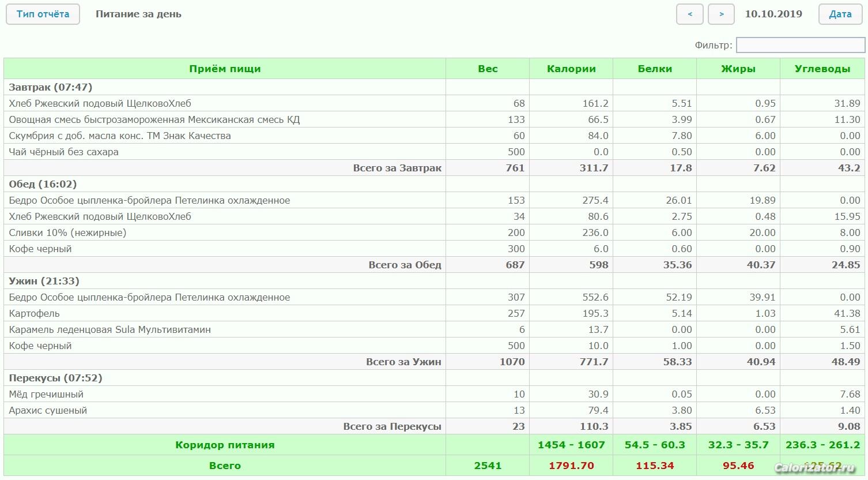
Task: Click fat corridor value 32.3 - 35.7
Action: [738, 445]
